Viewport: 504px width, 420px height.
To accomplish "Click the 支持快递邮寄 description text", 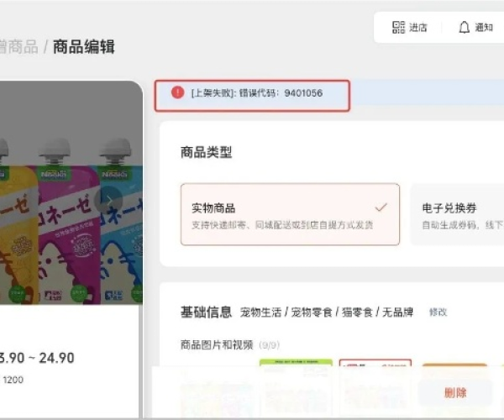I will [282, 225].
